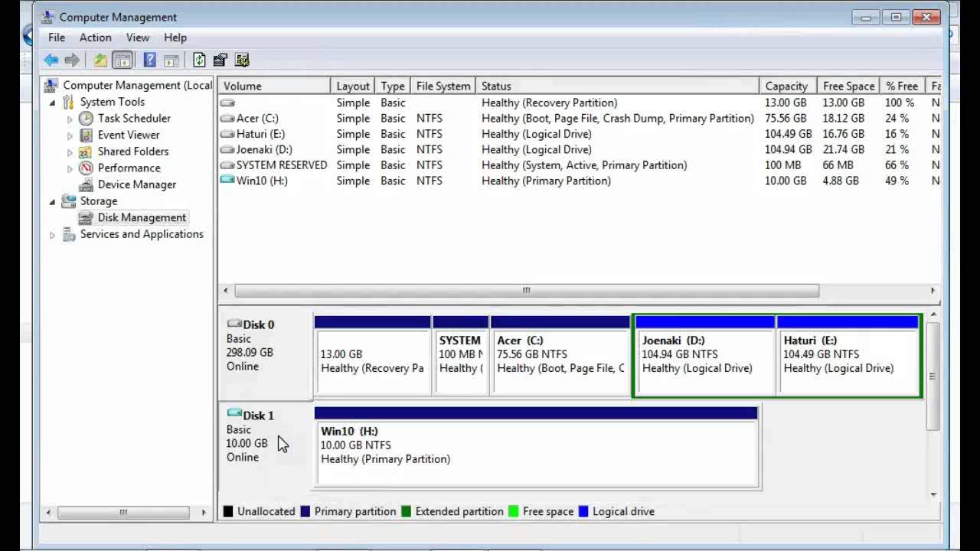Screen dimensions: 980x551
Task: Expand the Performance node
Action: pyautogui.click(x=70, y=168)
